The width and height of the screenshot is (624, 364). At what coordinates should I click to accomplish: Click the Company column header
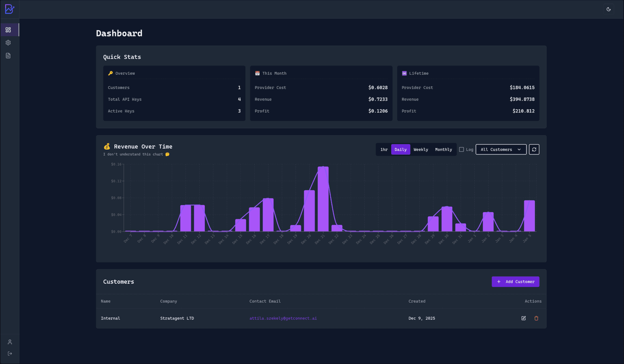169,301
